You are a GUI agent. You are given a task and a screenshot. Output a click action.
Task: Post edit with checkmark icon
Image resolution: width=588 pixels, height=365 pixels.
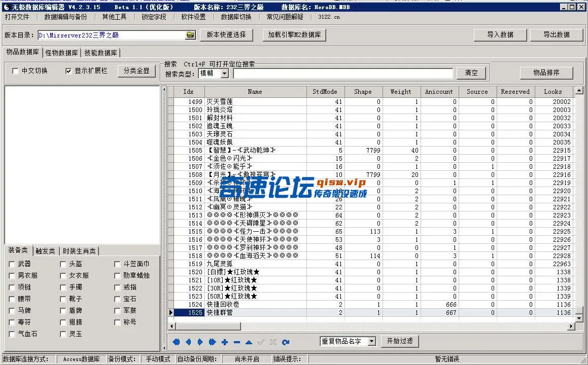[x=261, y=342]
